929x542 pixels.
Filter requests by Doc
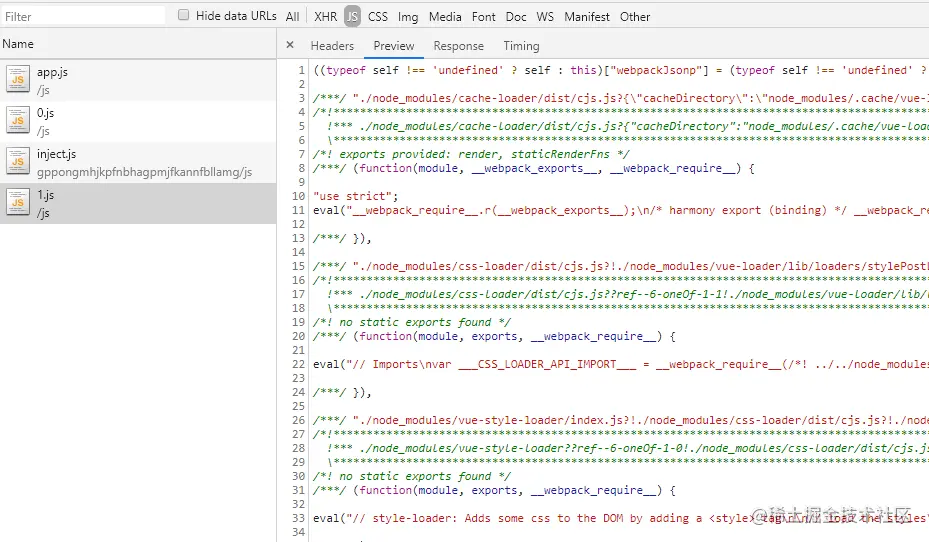coord(516,17)
